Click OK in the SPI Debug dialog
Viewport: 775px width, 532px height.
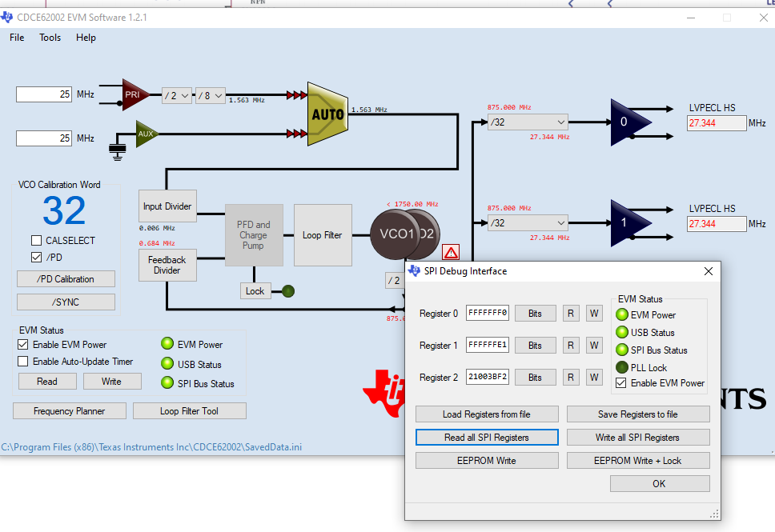pyautogui.click(x=660, y=483)
